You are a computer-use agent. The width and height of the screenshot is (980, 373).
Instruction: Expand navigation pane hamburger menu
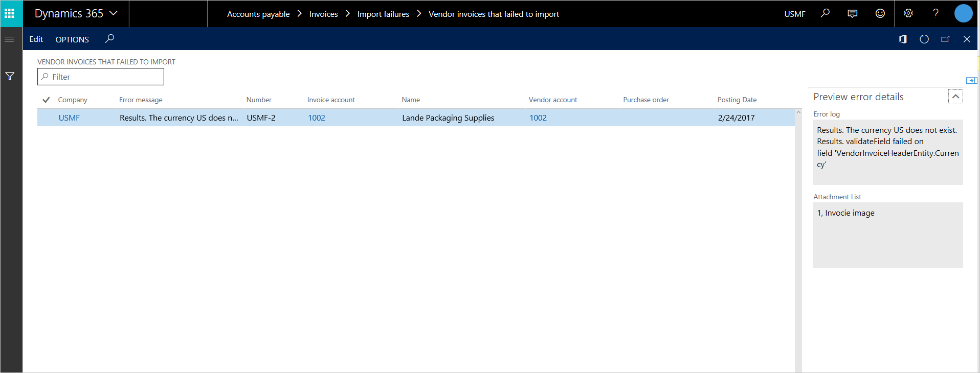coord(9,39)
